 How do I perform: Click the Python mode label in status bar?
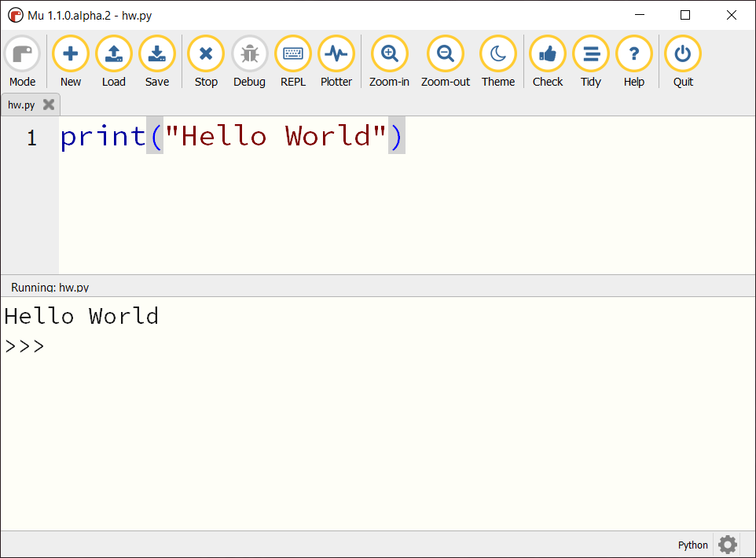click(x=693, y=545)
